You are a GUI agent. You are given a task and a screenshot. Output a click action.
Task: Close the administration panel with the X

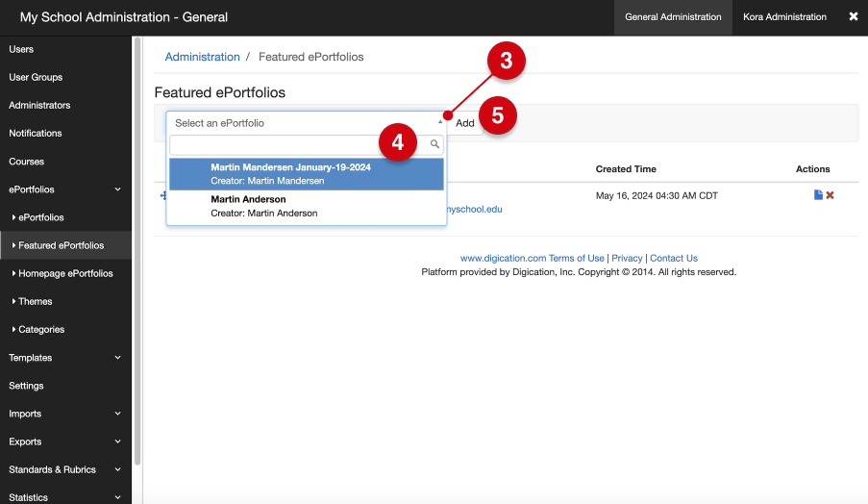[853, 16]
